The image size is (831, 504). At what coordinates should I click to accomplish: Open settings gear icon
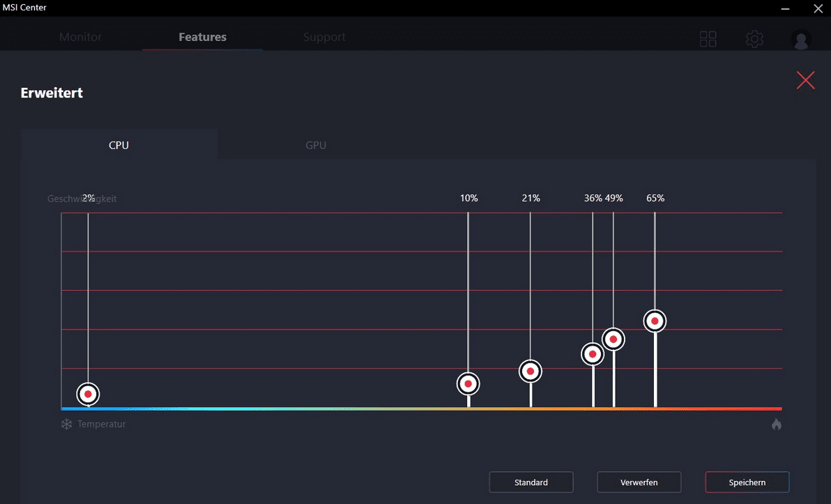pos(755,38)
